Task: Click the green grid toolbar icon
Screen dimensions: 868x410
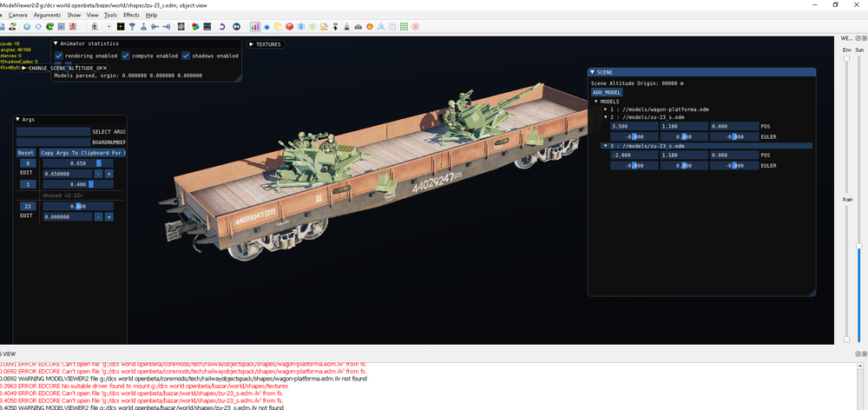Action: click(404, 26)
